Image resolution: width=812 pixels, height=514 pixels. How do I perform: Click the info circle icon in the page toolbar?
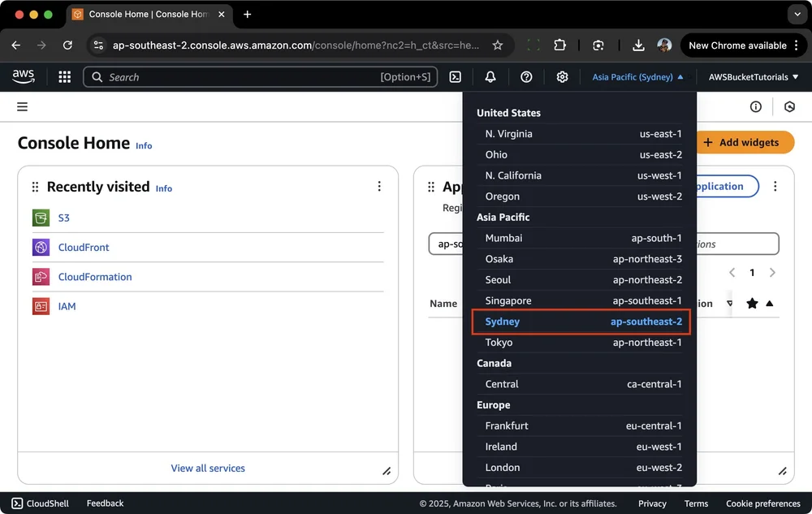[x=755, y=106]
